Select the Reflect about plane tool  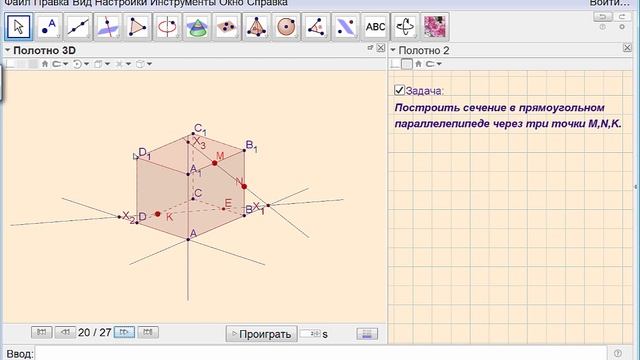[346, 27]
